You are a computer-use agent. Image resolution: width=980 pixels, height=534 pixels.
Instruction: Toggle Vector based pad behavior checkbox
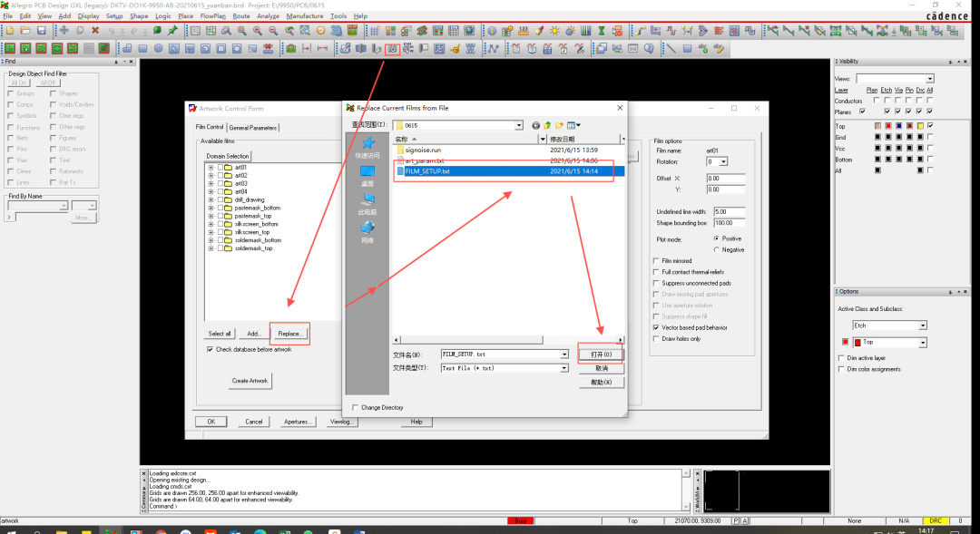click(656, 328)
